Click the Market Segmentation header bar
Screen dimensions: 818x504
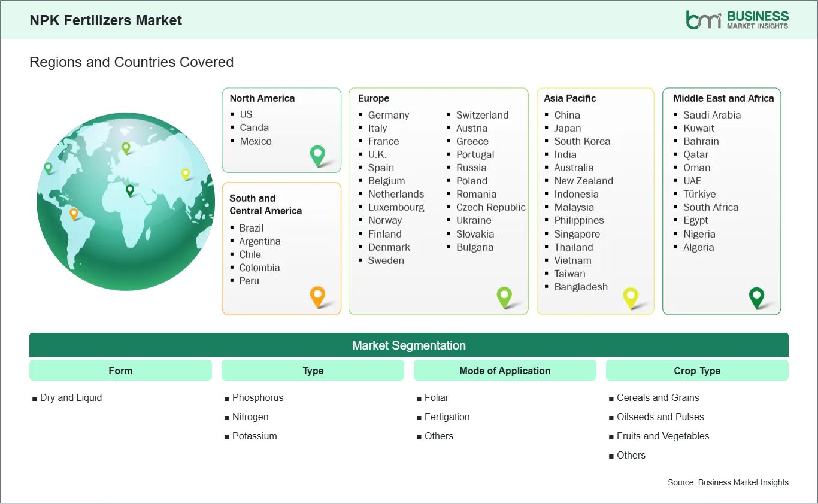click(x=409, y=345)
